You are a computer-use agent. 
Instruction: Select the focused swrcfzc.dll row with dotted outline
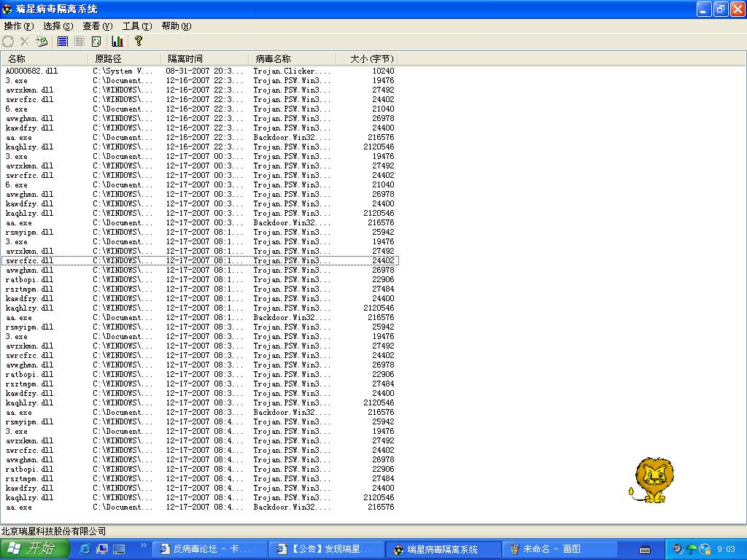tap(200, 260)
